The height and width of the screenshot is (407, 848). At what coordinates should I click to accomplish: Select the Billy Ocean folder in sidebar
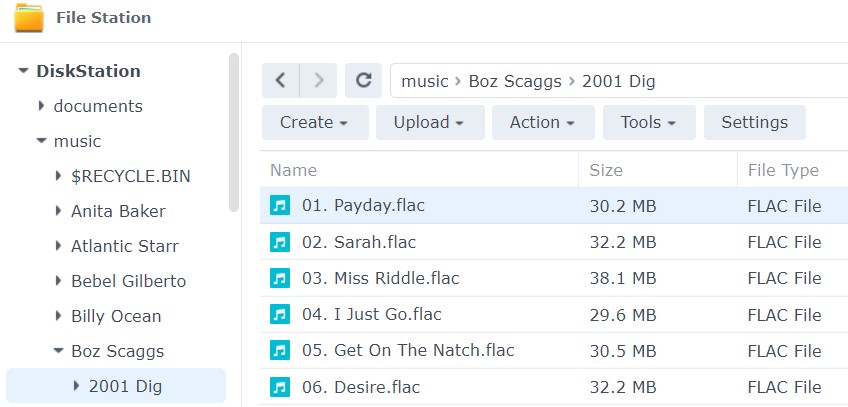click(x=116, y=316)
